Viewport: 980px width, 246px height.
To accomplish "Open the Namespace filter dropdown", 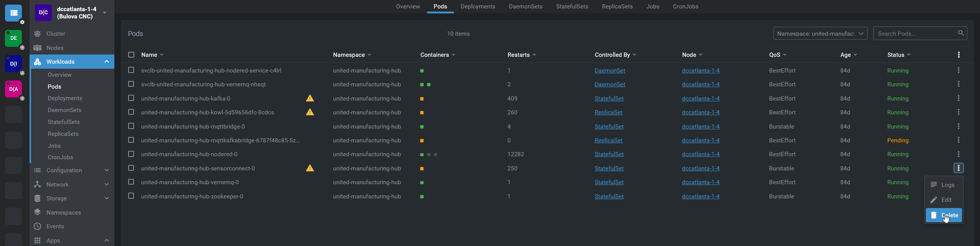I will [x=820, y=34].
